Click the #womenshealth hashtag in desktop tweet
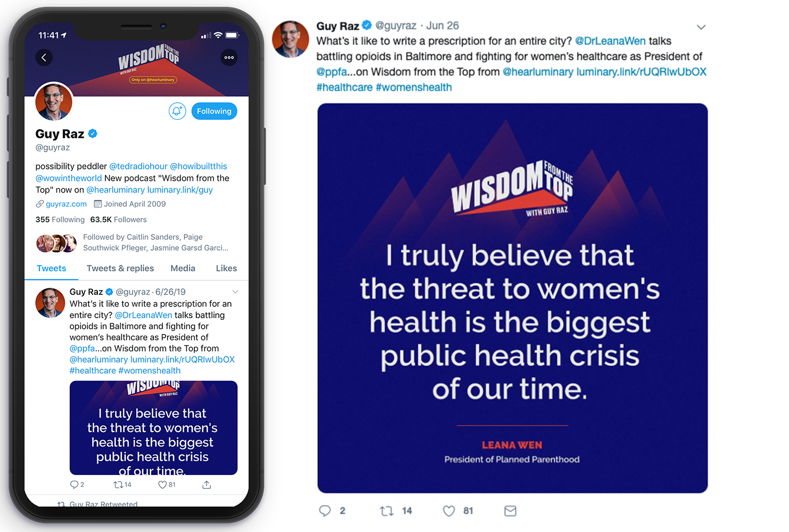Screen dimensions: 789x532 (x=414, y=87)
